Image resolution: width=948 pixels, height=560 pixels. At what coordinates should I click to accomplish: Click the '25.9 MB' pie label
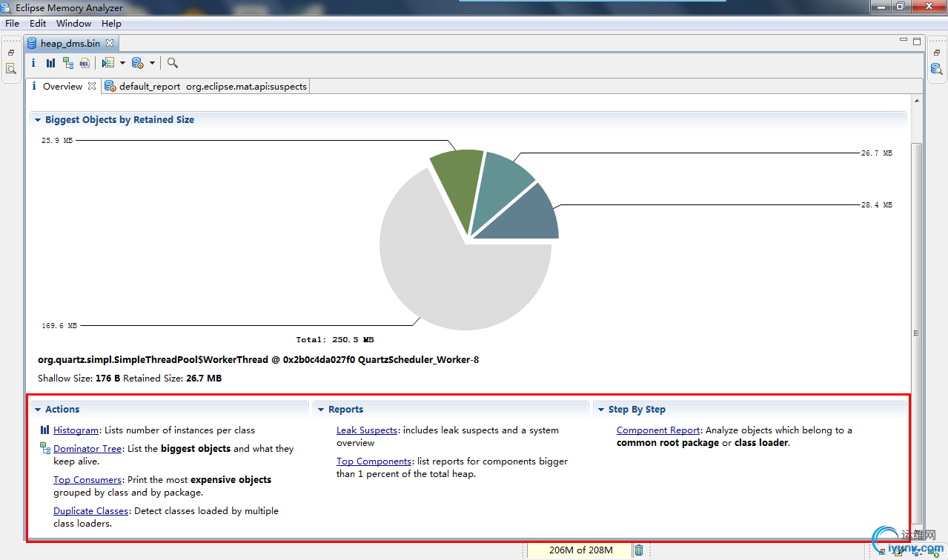(x=57, y=140)
